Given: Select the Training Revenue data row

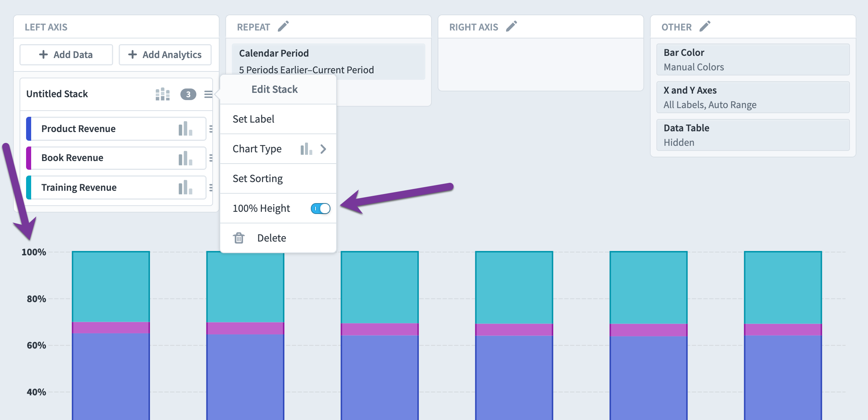Looking at the screenshot, I should pos(116,188).
